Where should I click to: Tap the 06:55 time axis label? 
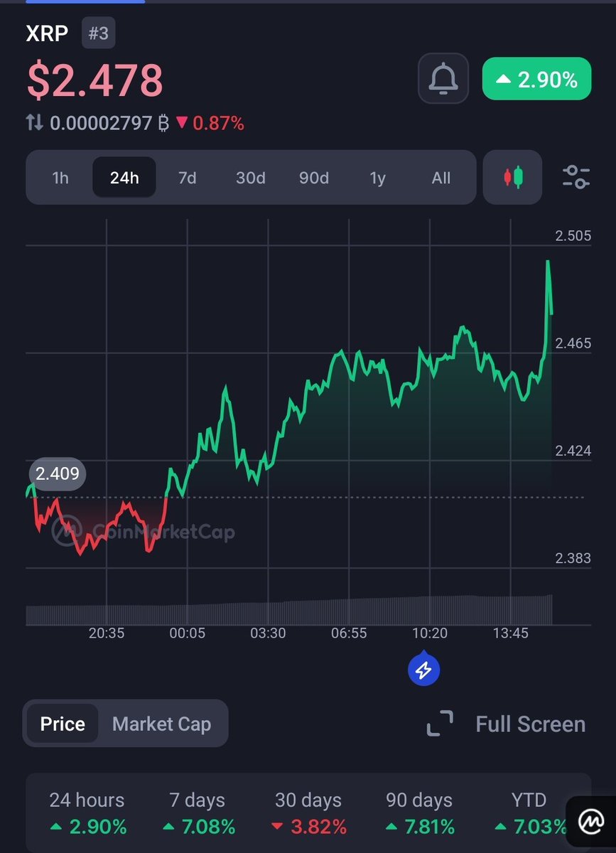coord(349,633)
